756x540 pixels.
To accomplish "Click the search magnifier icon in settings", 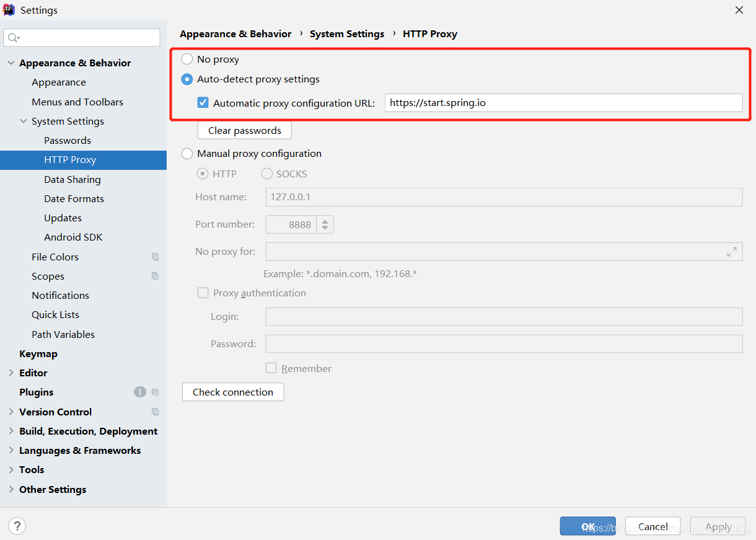I will (x=14, y=38).
